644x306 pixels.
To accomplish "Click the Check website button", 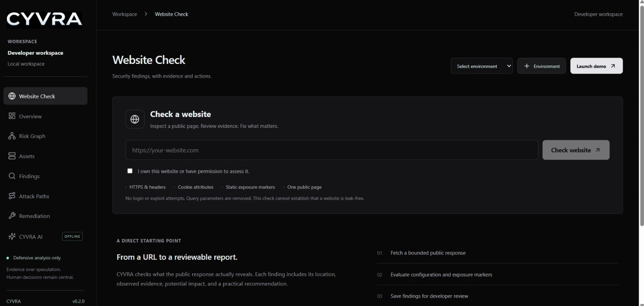I will pyautogui.click(x=576, y=150).
